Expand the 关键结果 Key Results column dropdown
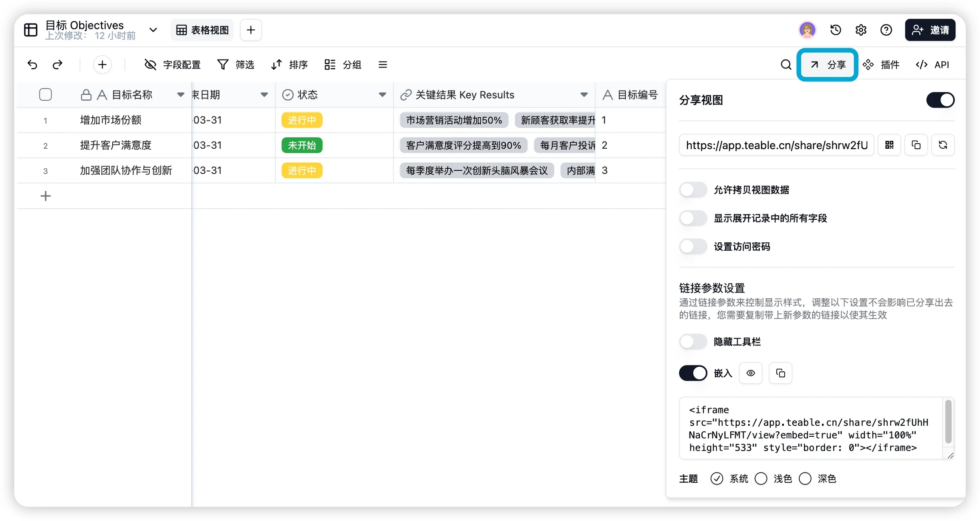Viewport: 980px width, 521px height. tap(584, 95)
